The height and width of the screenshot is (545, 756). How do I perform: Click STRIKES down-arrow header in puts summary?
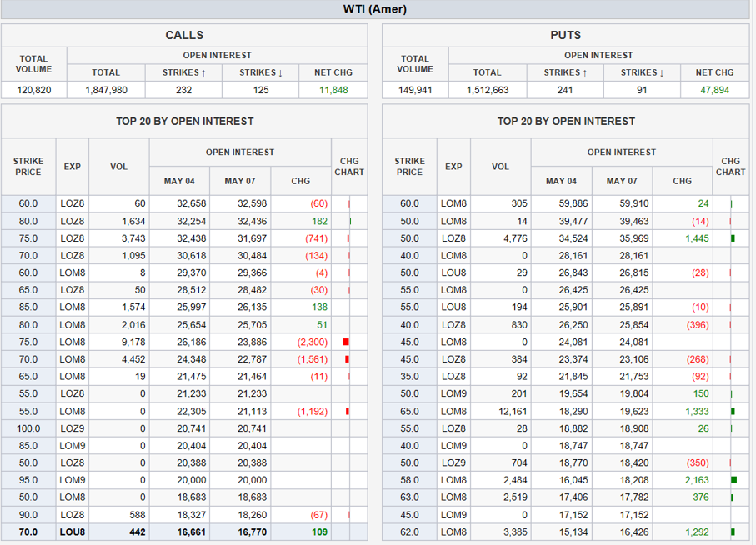tap(642, 72)
